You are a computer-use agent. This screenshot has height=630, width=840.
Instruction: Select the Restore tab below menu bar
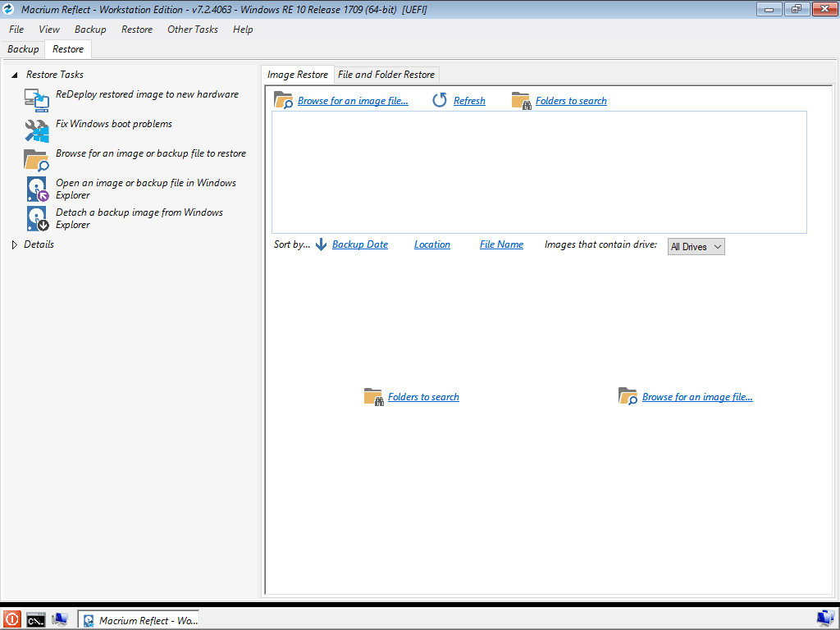click(68, 49)
